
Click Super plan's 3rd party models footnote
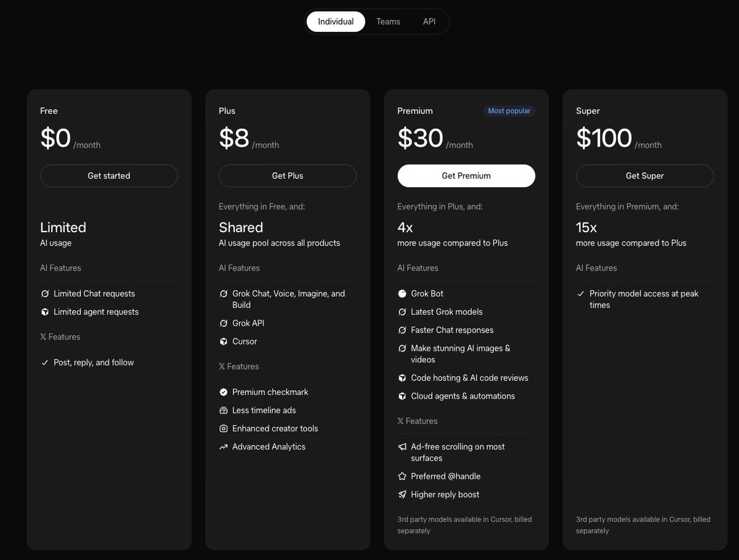pyautogui.click(x=643, y=525)
